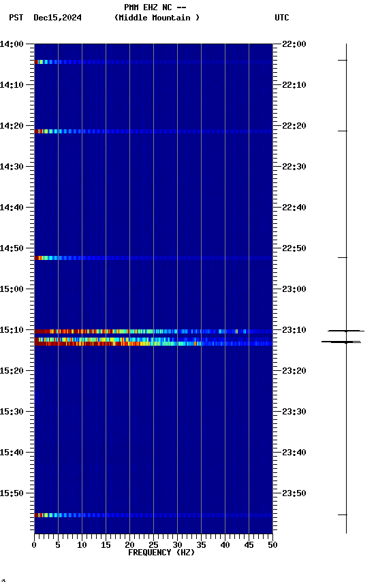The image size is (376, 588).
Task: Click the 15:40 PST time label
Action: pyautogui.click(x=12, y=453)
